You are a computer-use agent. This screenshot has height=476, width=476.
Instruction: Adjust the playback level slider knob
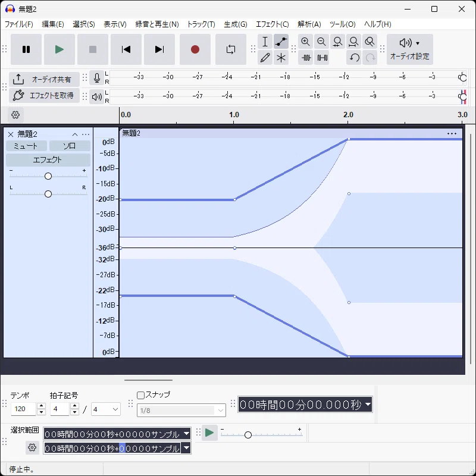(463, 97)
